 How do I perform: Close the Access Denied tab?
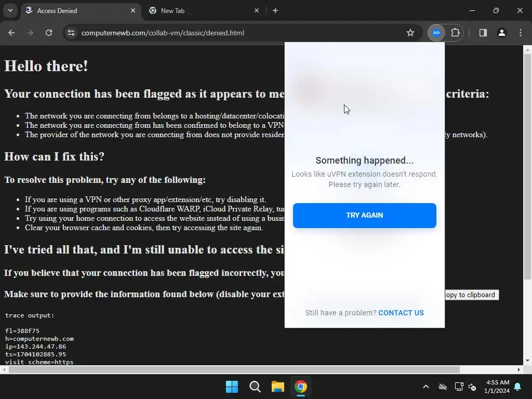point(133,10)
